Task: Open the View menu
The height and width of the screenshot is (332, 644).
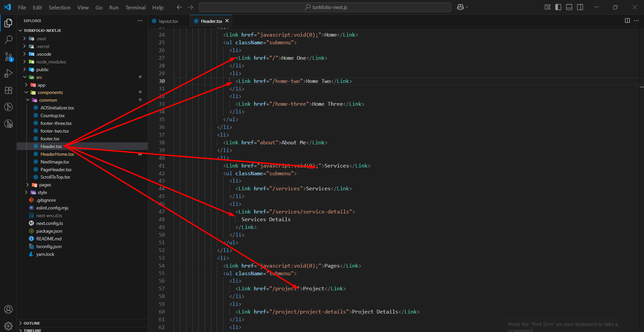Action: (83, 7)
